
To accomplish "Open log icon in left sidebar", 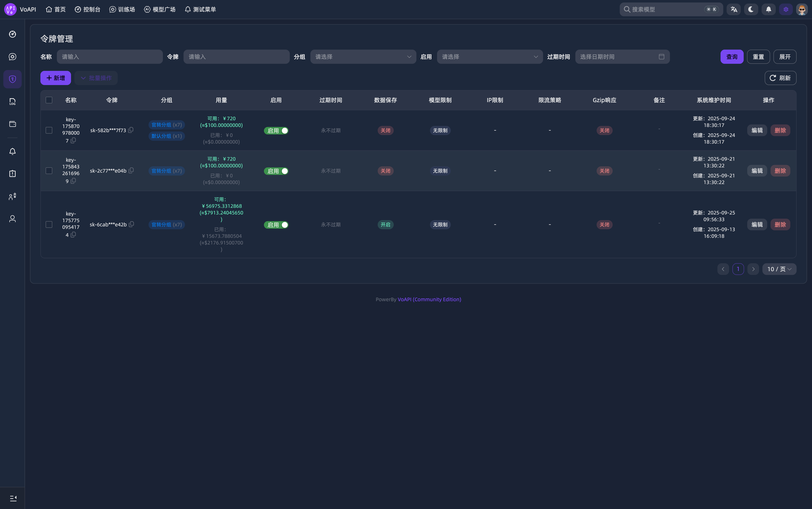I will pyautogui.click(x=12, y=102).
